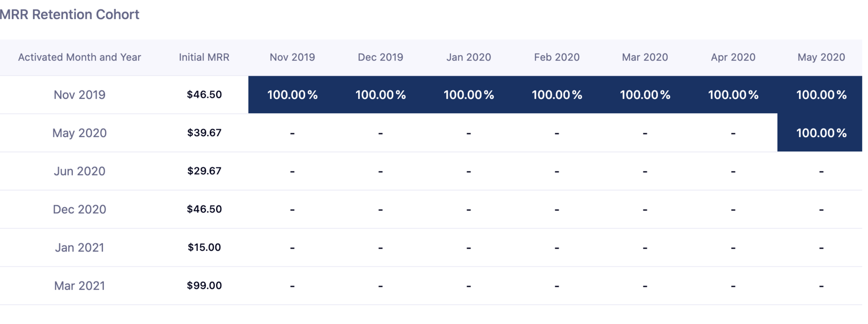Image resolution: width=868 pixels, height=324 pixels.
Task: Select the Mar 2020 column header
Action: (645, 57)
